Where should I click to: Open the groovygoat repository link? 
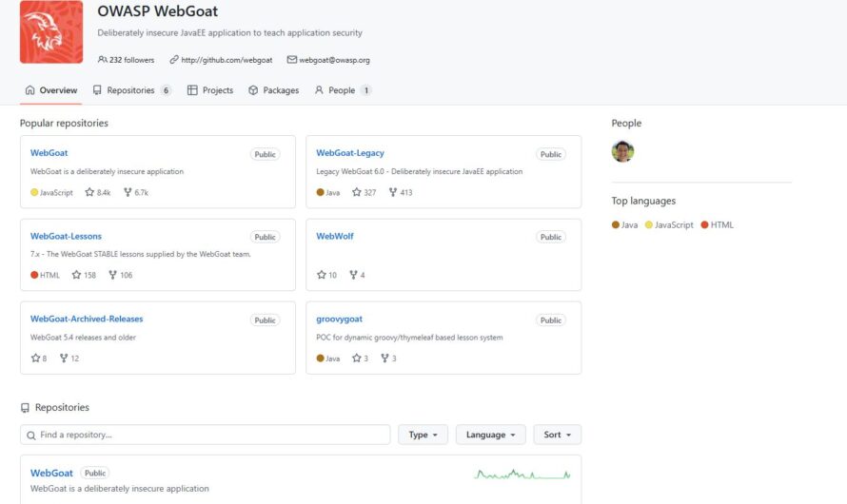pos(339,319)
